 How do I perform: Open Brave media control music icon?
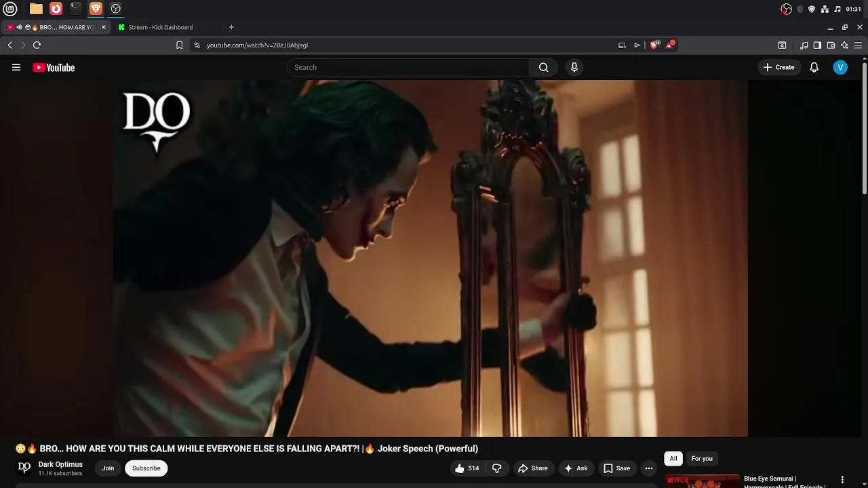pyautogui.click(x=804, y=45)
